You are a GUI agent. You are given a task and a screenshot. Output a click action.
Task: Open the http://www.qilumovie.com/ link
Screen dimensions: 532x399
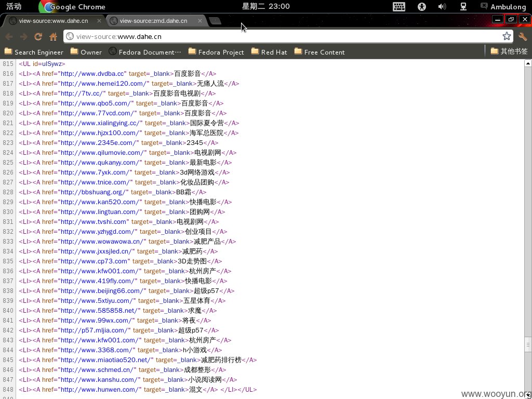pyautogui.click(x=102, y=152)
